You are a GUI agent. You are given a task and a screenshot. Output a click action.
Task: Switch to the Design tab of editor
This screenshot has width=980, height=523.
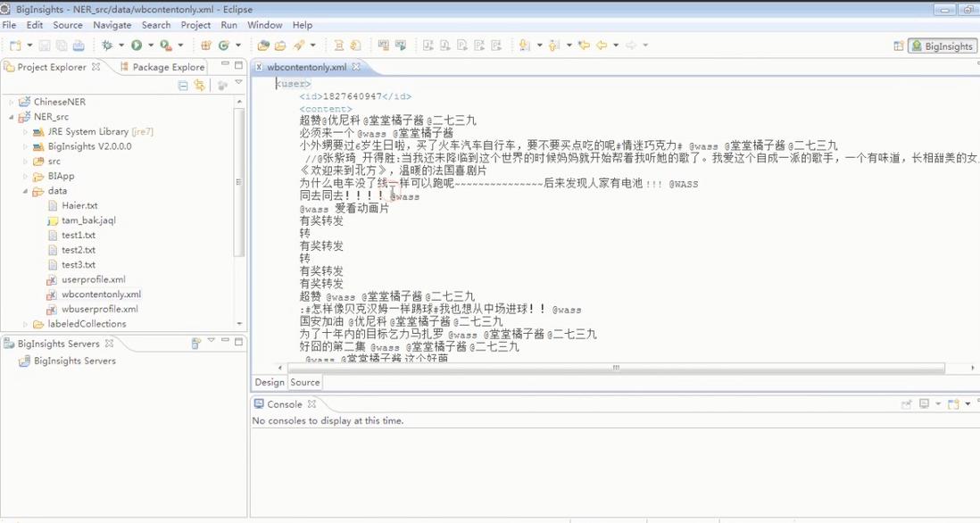(270, 382)
